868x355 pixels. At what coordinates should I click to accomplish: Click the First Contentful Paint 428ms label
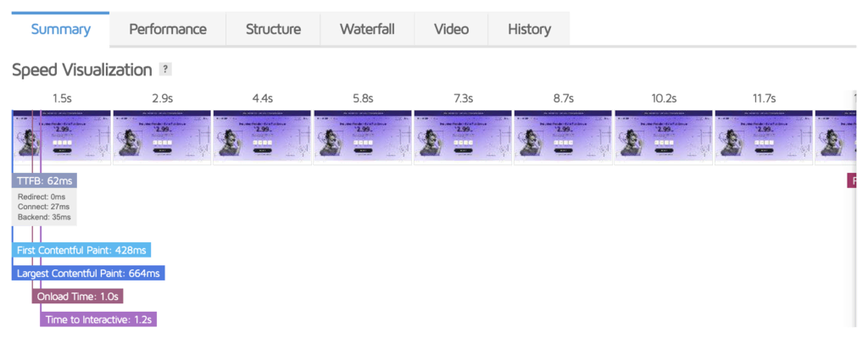click(x=81, y=251)
